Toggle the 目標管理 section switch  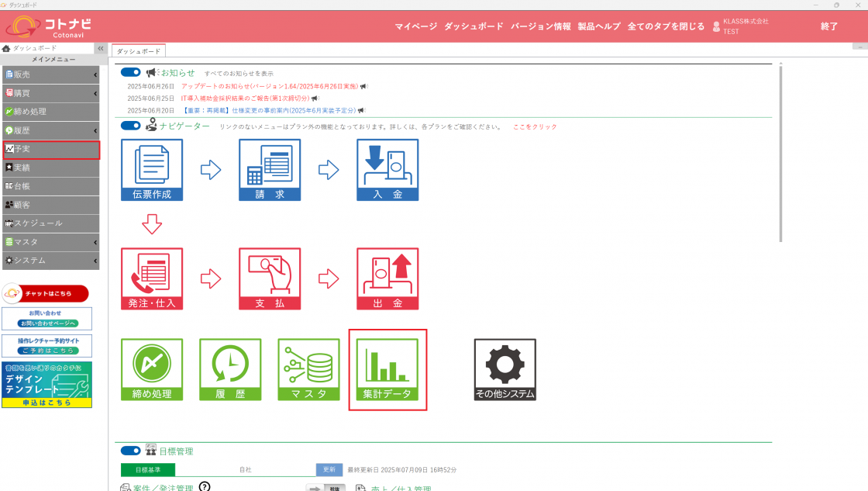click(x=131, y=451)
